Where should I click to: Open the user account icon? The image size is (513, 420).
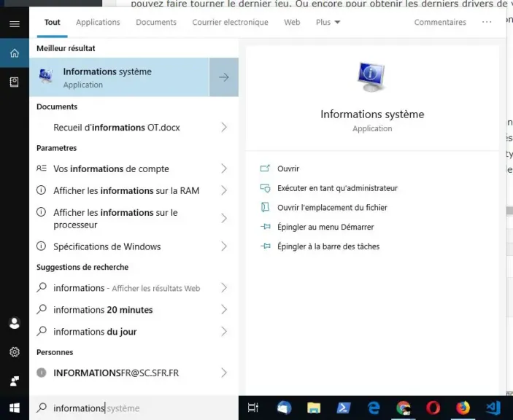pyautogui.click(x=15, y=323)
